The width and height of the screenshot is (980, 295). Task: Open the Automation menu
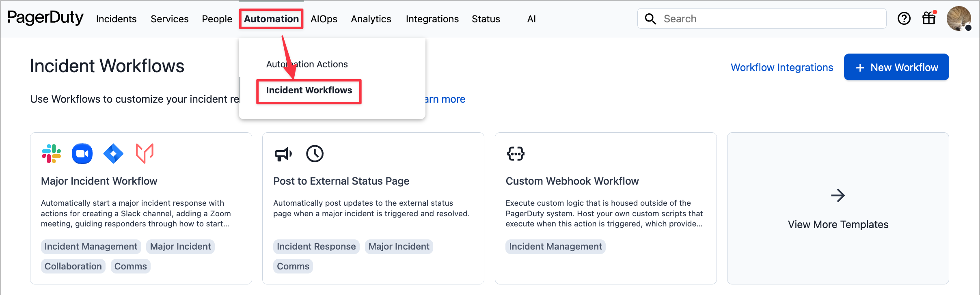271,19
